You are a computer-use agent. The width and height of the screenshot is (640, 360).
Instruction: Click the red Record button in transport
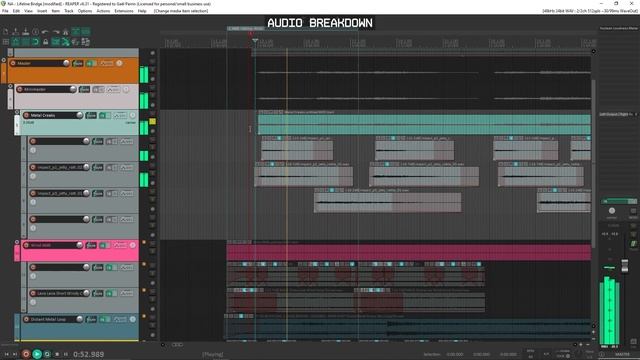26,354
